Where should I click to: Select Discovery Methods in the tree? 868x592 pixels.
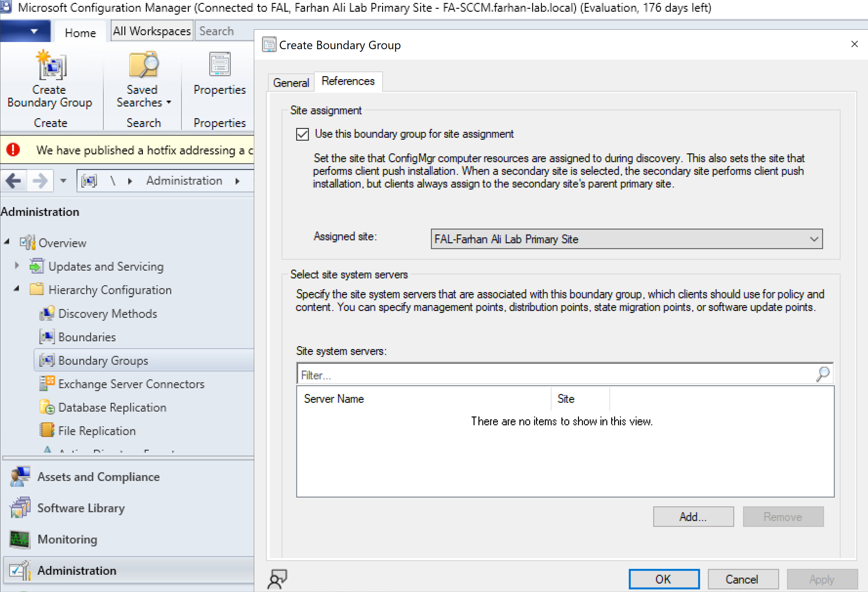pos(108,314)
